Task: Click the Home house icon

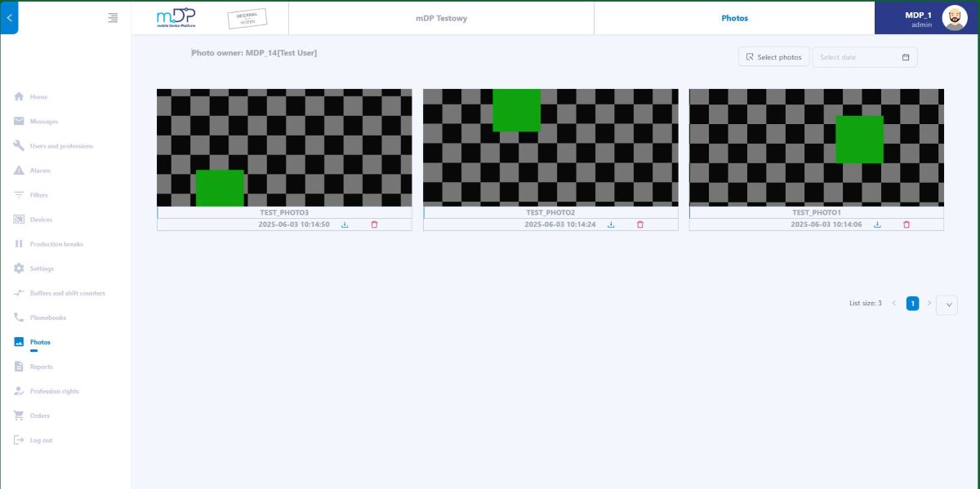Action: coord(19,96)
